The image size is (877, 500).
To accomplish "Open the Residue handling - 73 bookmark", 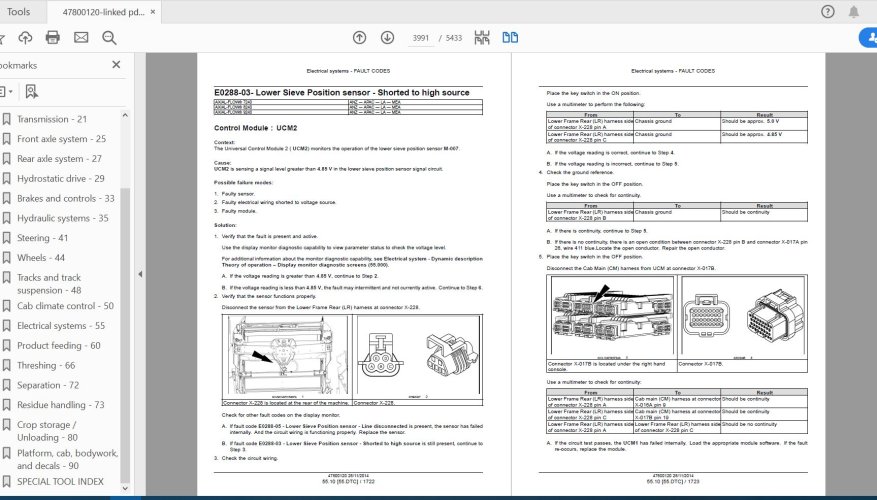I will pos(60,405).
